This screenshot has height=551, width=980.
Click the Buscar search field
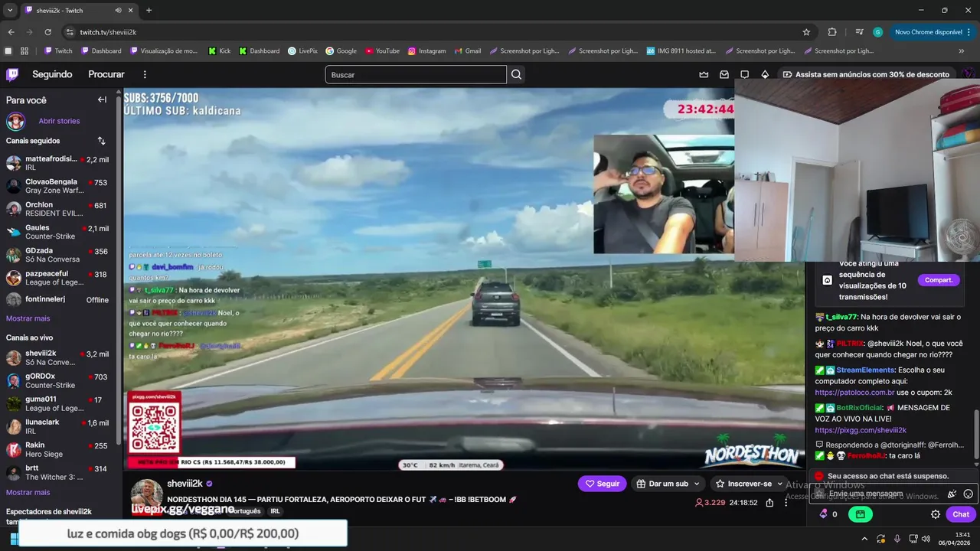pyautogui.click(x=416, y=74)
